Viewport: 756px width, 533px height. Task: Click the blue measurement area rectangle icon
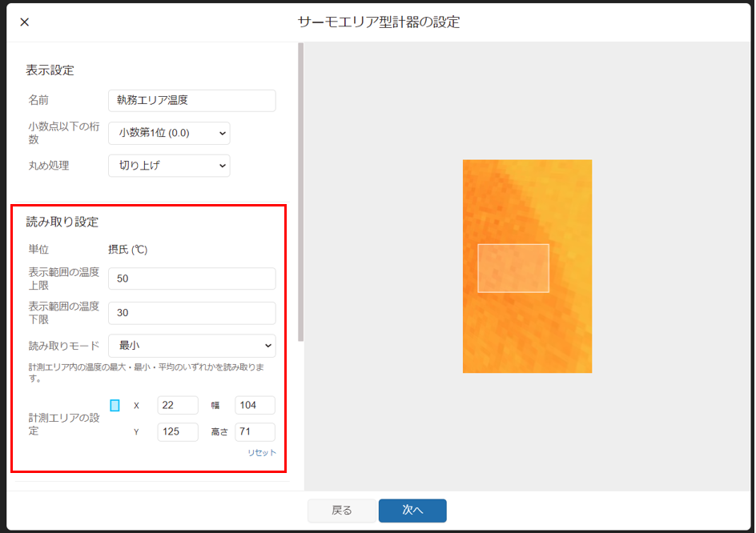(115, 405)
